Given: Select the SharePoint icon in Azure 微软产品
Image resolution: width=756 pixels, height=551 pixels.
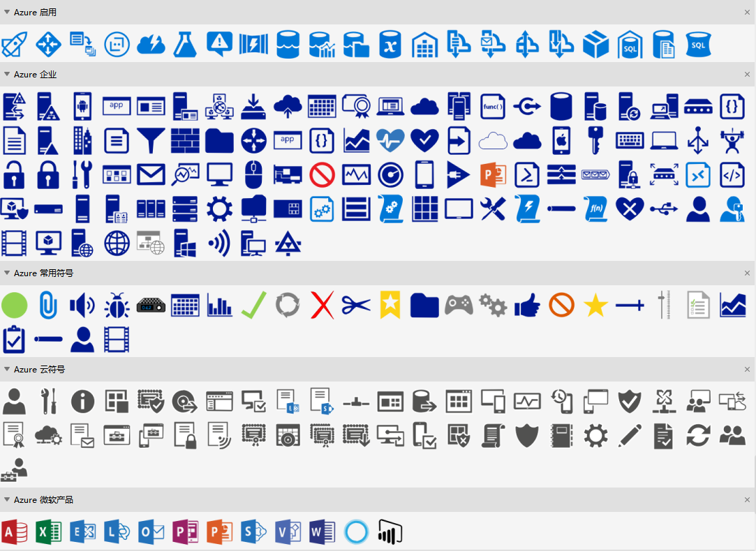Looking at the screenshot, I should (253, 531).
